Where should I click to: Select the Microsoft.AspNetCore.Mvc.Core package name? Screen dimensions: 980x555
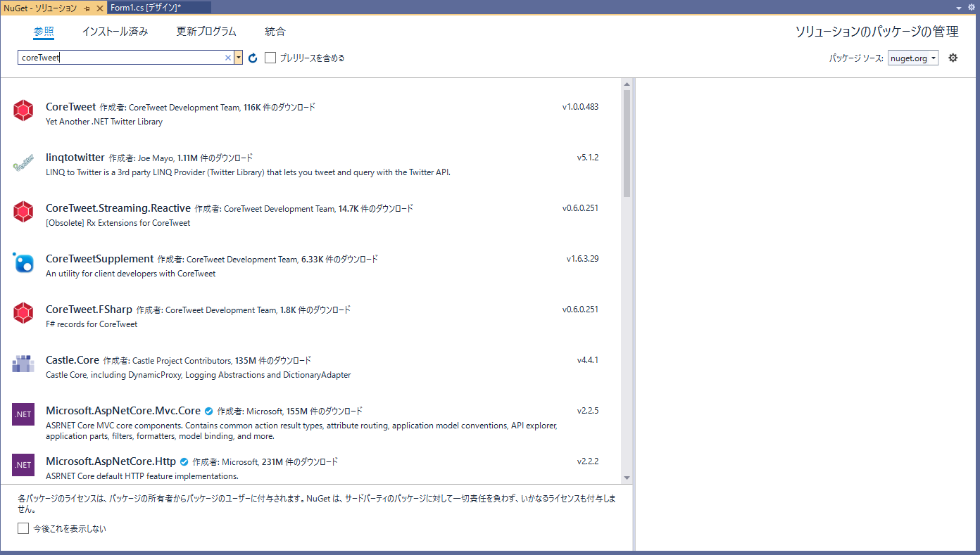click(123, 411)
